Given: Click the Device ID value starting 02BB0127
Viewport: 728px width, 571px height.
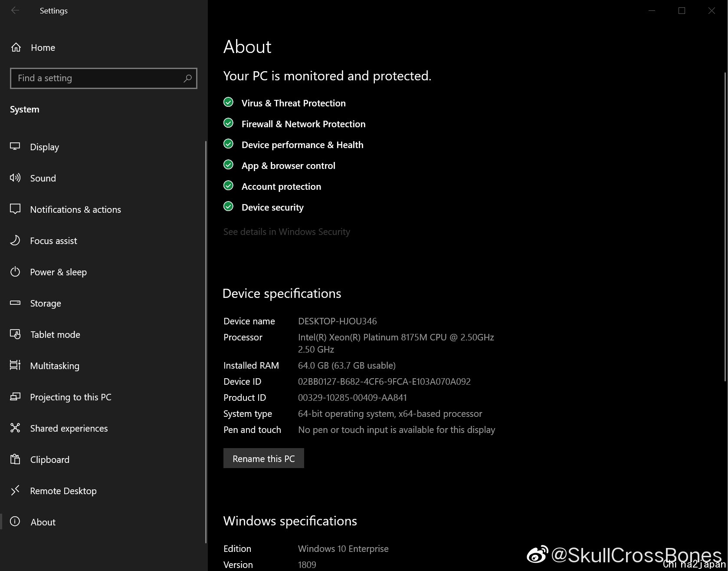Looking at the screenshot, I should tap(384, 382).
